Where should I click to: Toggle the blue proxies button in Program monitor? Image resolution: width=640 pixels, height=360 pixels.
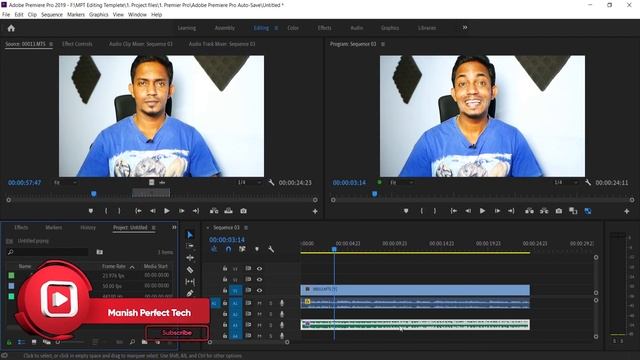point(588,211)
